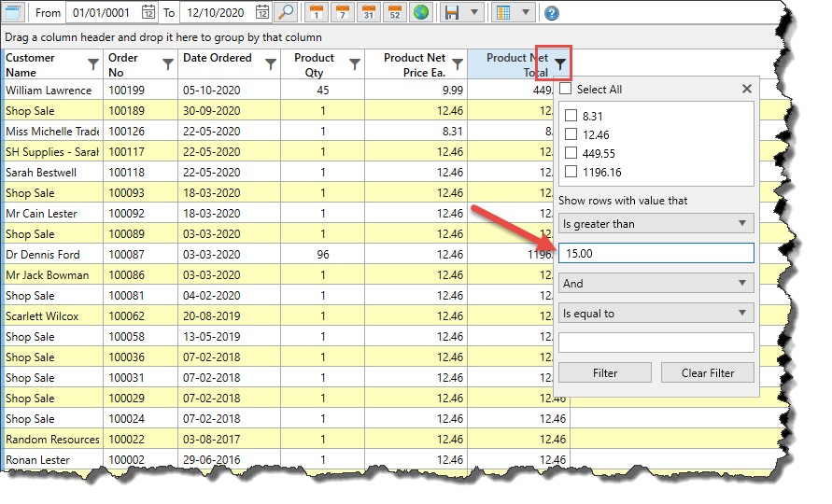Select the 31 day range calendar icon
The width and height of the screenshot is (832, 504).
(369, 13)
